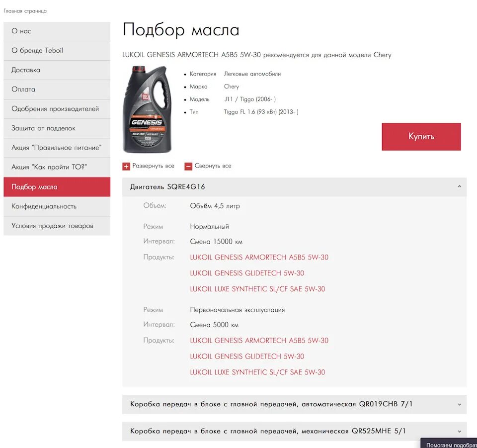Collapse the Двигатель SQRE4G16 section chevron
477x448 pixels.
click(x=459, y=186)
